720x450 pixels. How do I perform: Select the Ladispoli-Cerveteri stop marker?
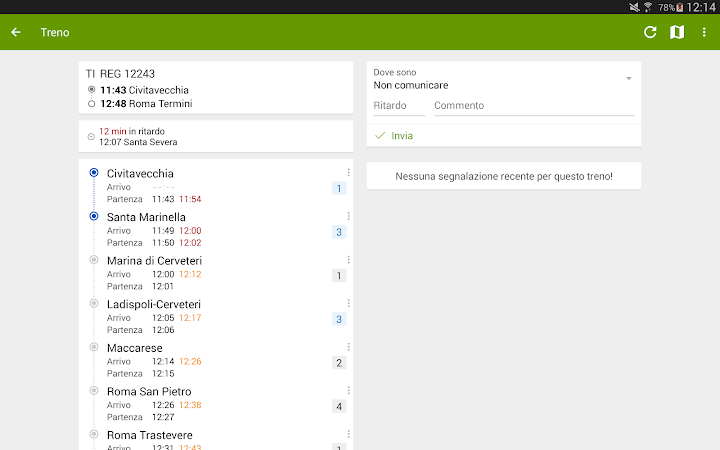pos(94,303)
